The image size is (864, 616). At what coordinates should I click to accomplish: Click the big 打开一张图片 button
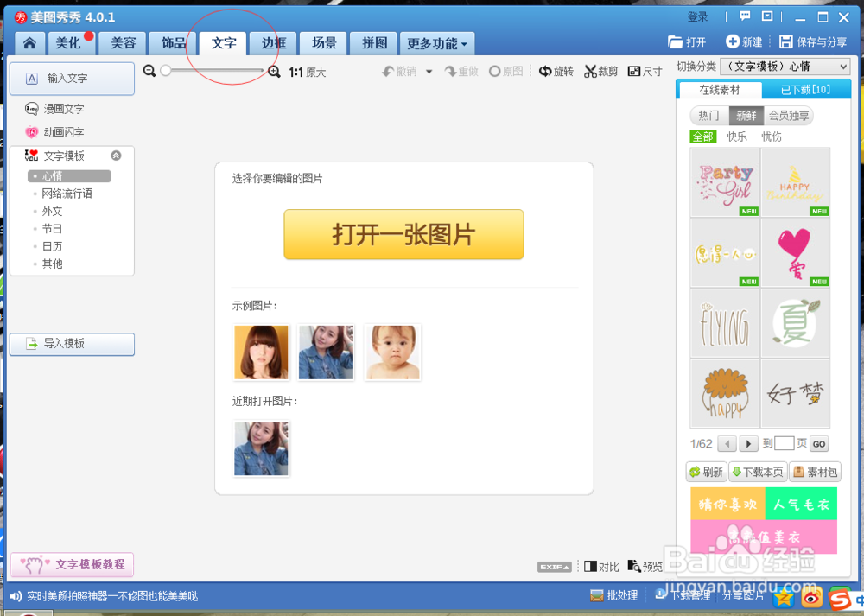[403, 234]
